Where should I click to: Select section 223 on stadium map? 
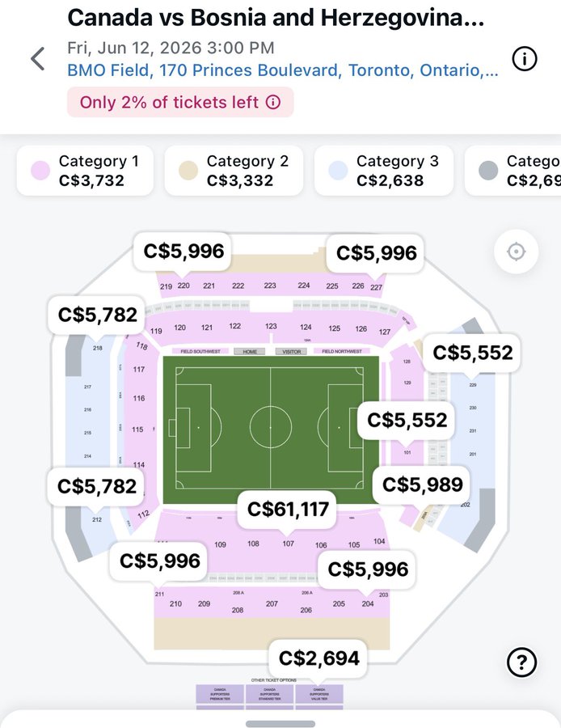coord(270,286)
